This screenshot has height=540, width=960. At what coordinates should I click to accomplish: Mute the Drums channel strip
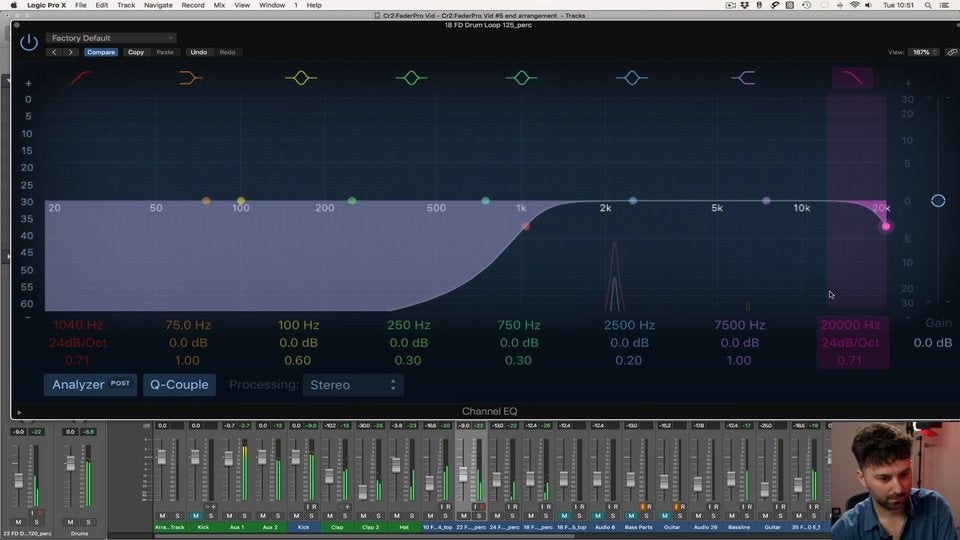pyautogui.click(x=70, y=521)
